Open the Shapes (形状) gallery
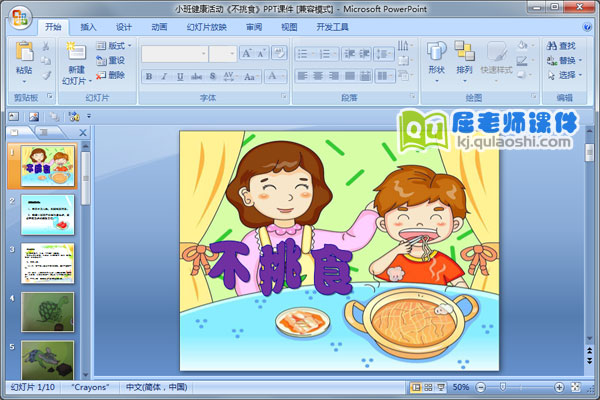 click(437, 61)
